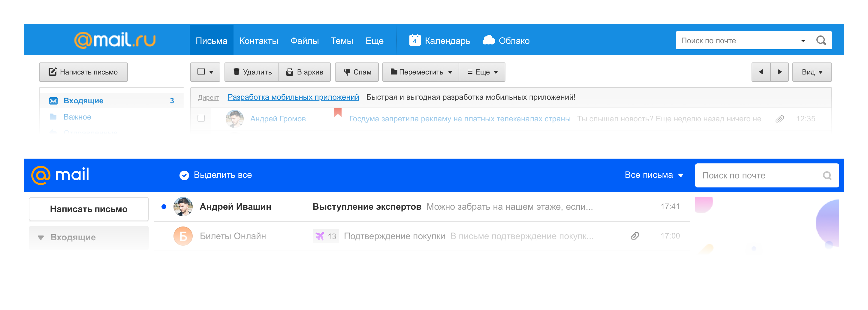Click the thumbs-down Спам icon
The image size is (868, 310).
tap(347, 72)
